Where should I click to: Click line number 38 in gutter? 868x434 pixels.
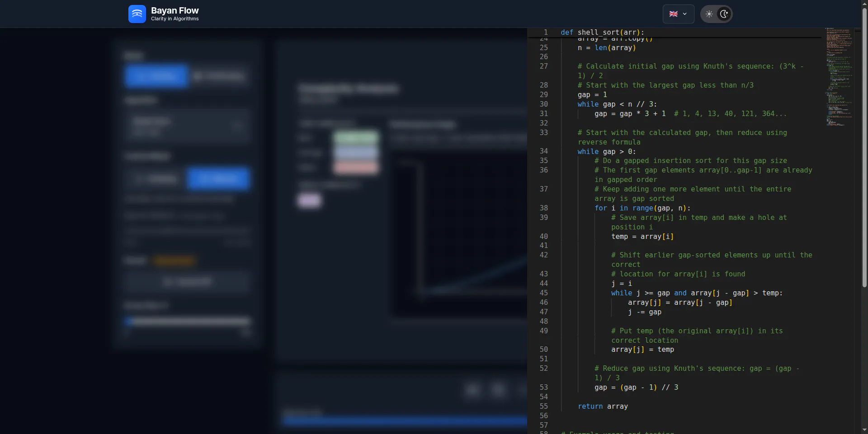544,208
